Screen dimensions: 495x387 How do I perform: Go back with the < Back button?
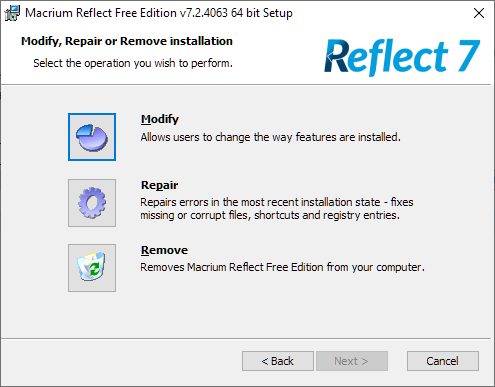278,361
